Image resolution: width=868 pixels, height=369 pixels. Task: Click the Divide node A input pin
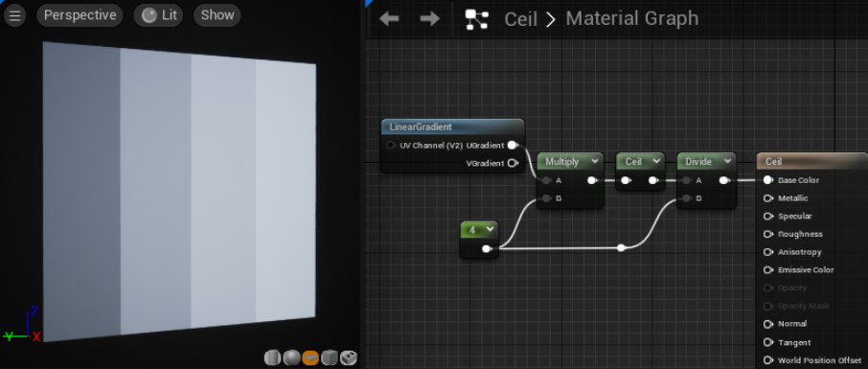(686, 180)
